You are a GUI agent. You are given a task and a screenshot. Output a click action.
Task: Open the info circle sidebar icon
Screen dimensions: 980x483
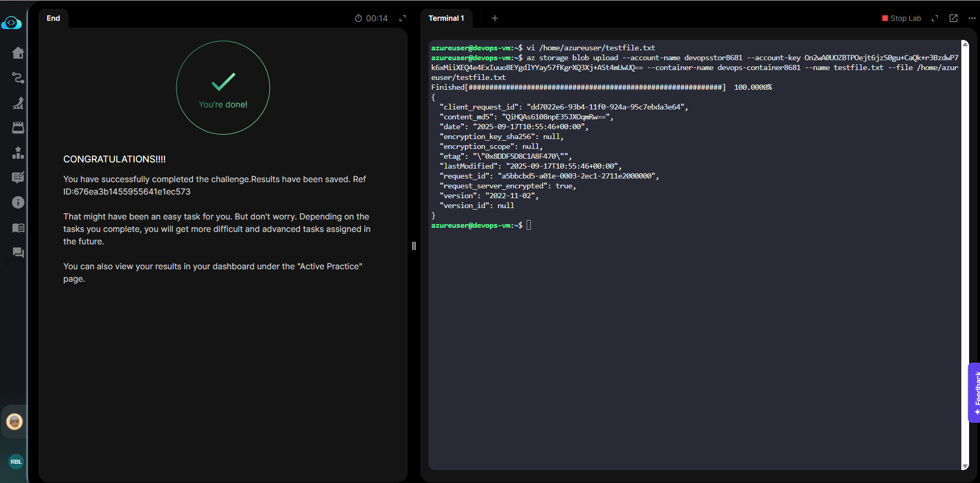tap(18, 202)
